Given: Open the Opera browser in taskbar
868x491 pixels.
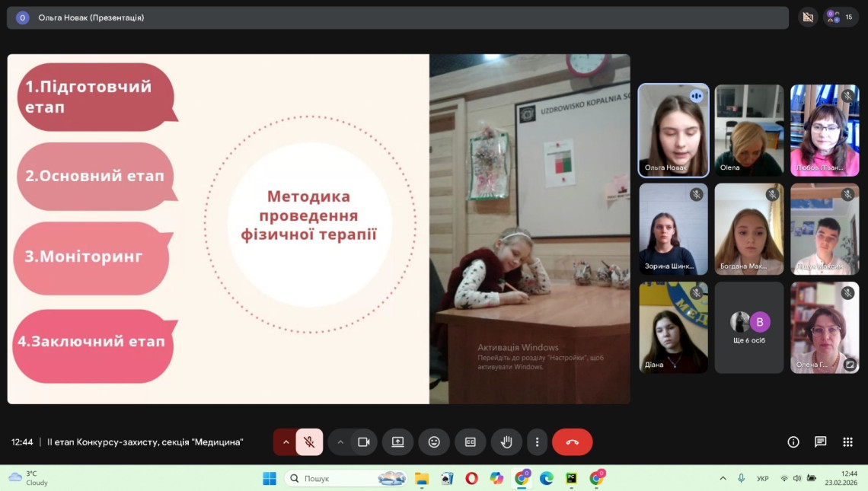Looking at the screenshot, I should click(x=471, y=478).
